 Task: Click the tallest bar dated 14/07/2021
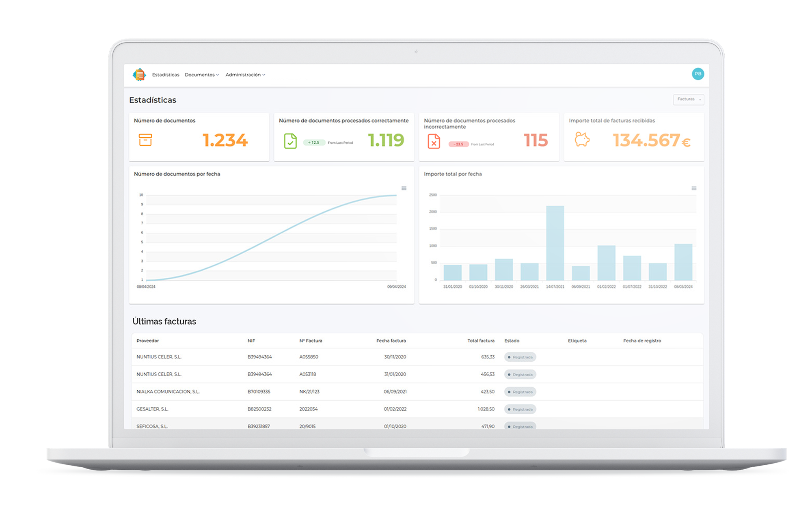(555, 243)
